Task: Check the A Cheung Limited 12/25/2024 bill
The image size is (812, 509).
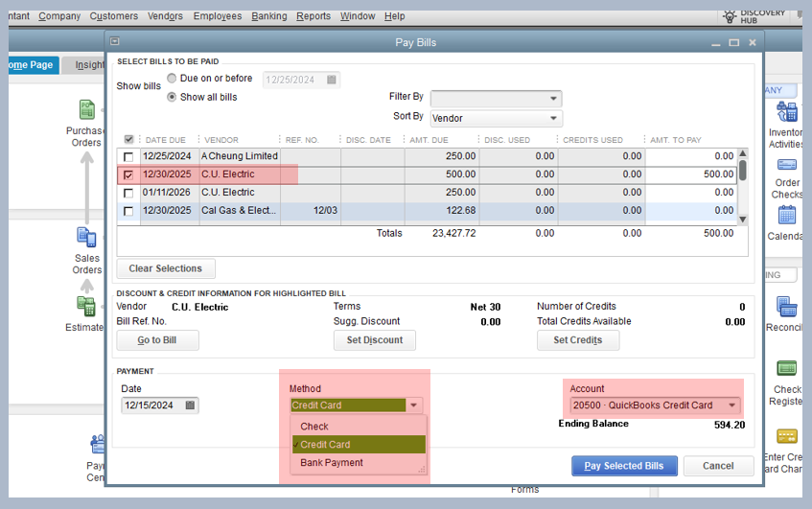Action: (128, 156)
